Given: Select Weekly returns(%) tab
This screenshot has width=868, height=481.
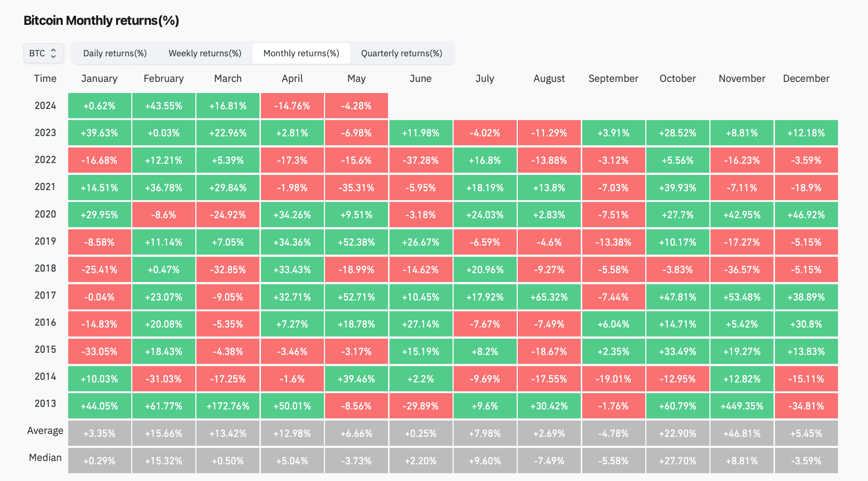Looking at the screenshot, I should click(203, 53).
